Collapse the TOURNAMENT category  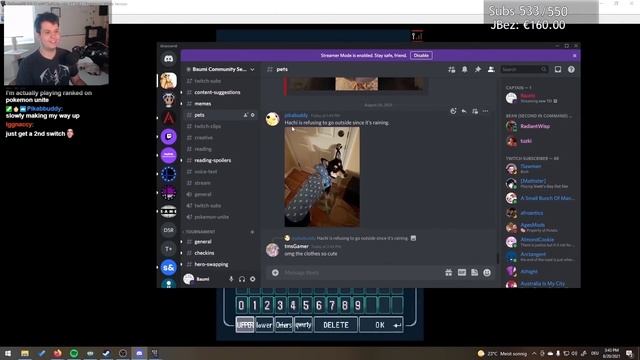click(200, 232)
